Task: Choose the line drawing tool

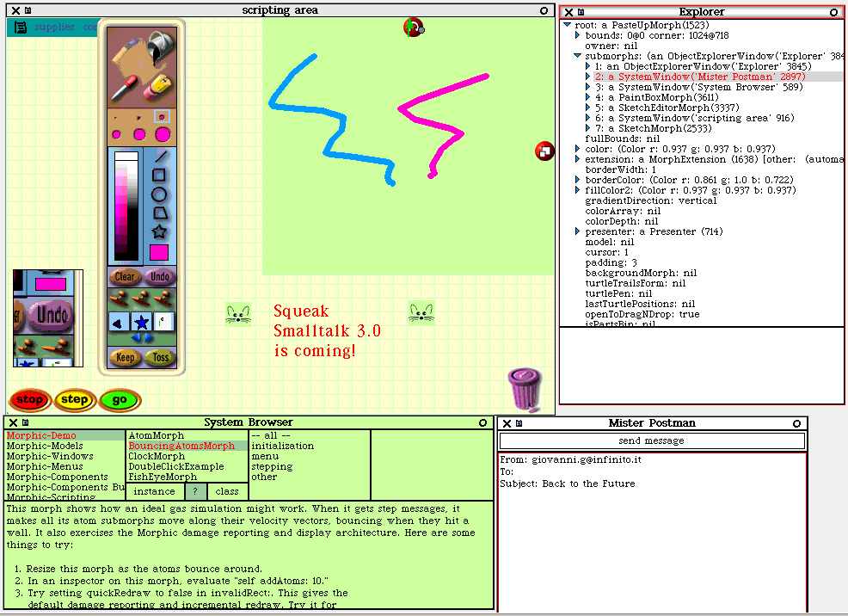Action: [161, 157]
